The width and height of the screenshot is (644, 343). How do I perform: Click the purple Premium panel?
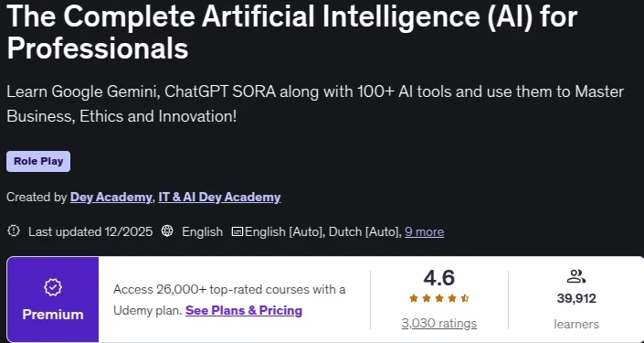click(53, 299)
